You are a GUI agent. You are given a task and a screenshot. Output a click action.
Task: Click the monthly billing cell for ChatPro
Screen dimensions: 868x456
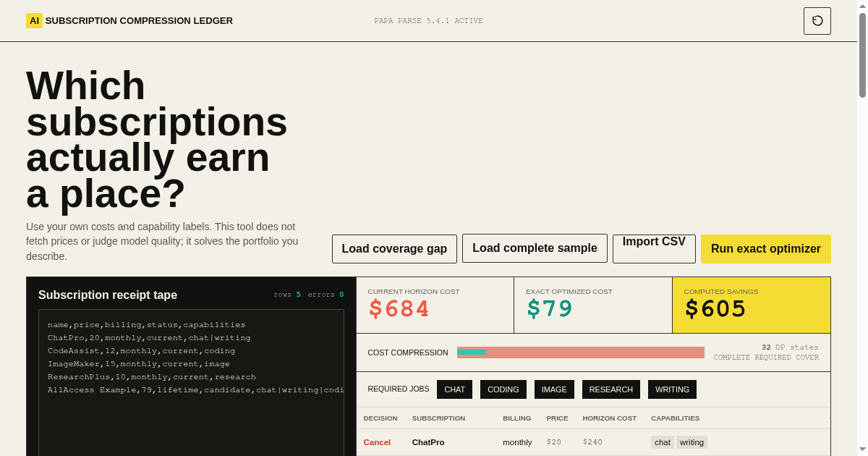coord(517,442)
